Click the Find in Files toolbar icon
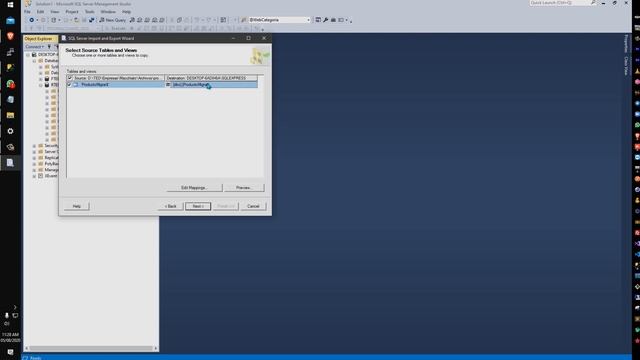The image size is (640, 360). coord(244,20)
